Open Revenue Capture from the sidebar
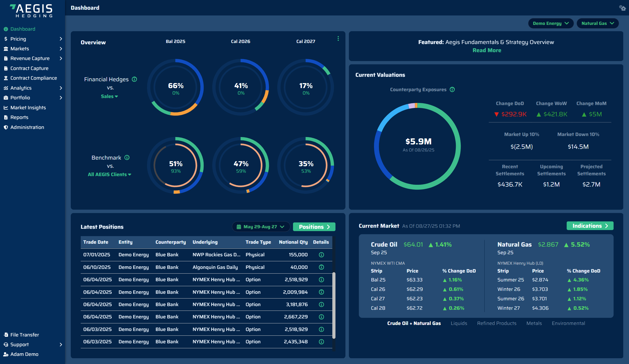Screen dimensions: 629x364 point(30,58)
